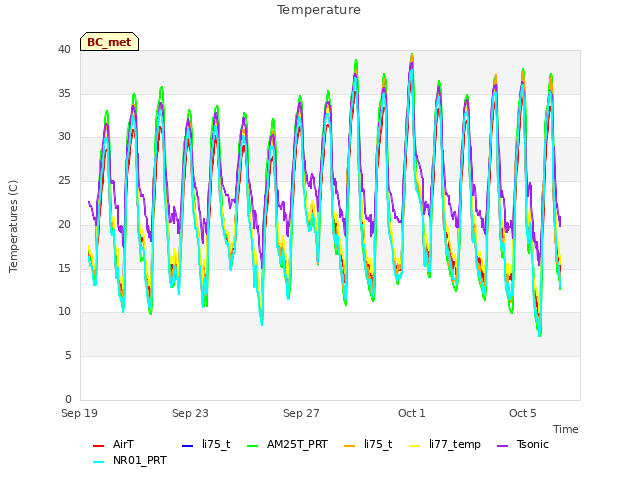Click the yellow li77_temp legend color marker
640x480 pixels.
pos(415,445)
